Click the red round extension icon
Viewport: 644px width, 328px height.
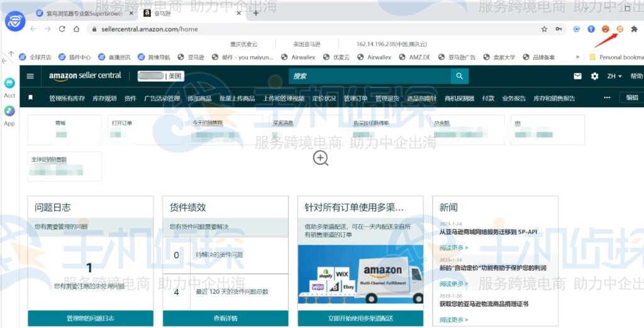606,29
